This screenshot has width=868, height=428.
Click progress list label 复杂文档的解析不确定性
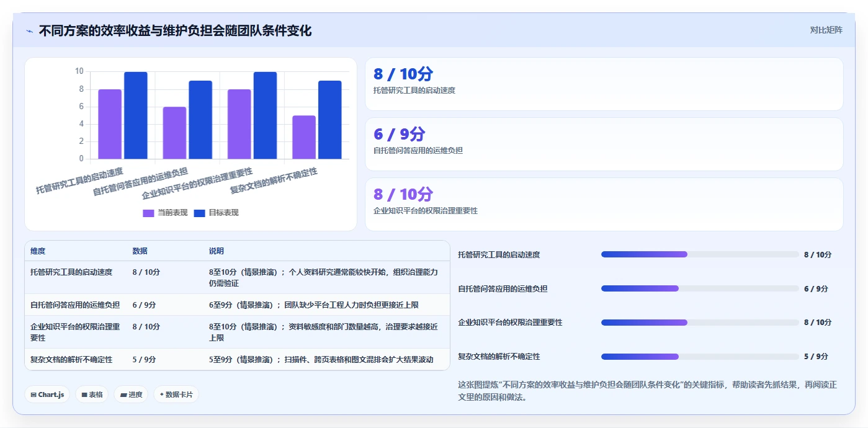pos(499,357)
